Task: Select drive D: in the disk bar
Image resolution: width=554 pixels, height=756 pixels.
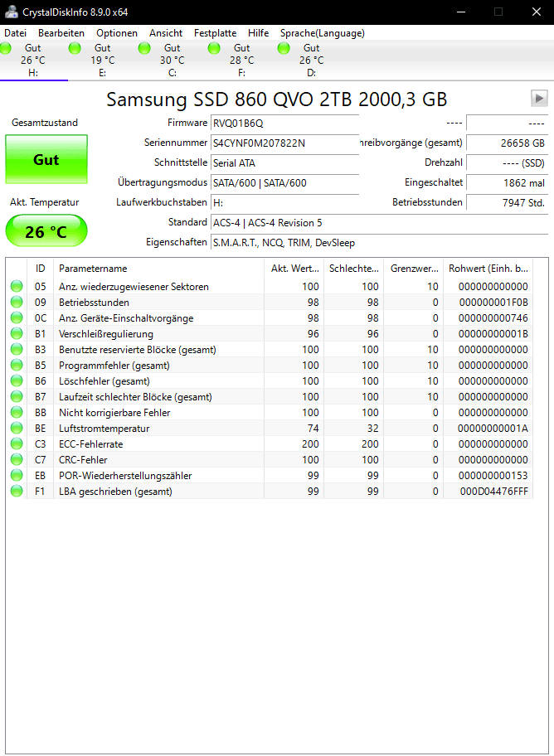Action: click(x=311, y=61)
